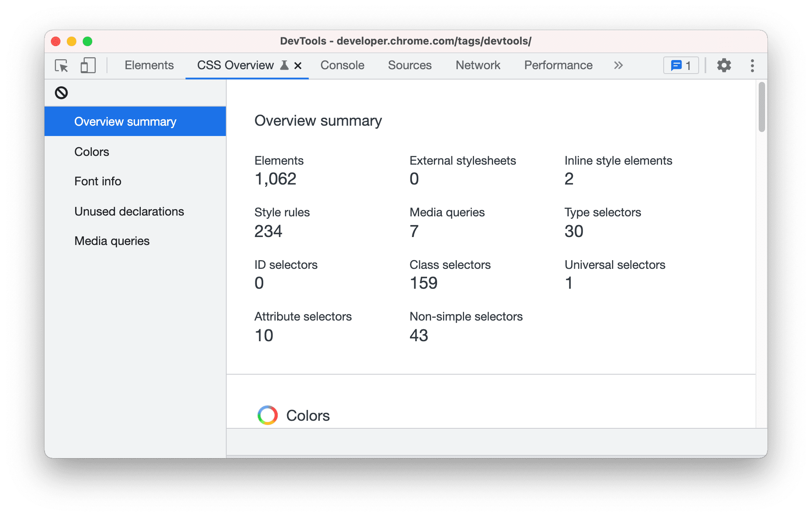Image resolution: width=812 pixels, height=517 pixels.
Task: Click the Settings gear icon
Action: tap(725, 66)
